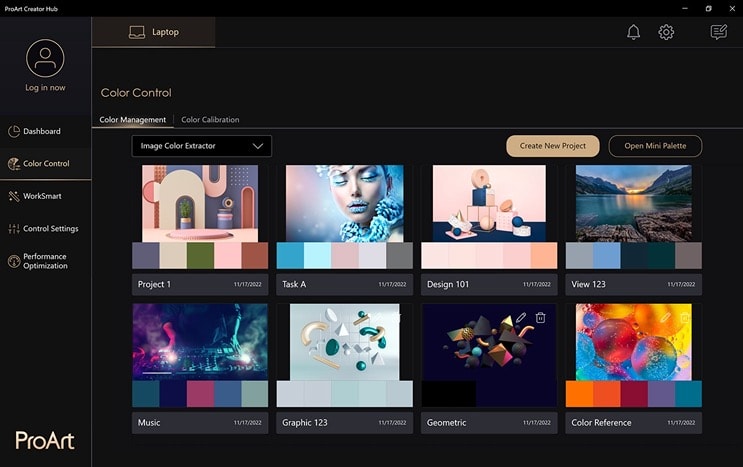Click the Task A name label
Image resolution: width=743 pixels, height=467 pixels.
coord(294,284)
